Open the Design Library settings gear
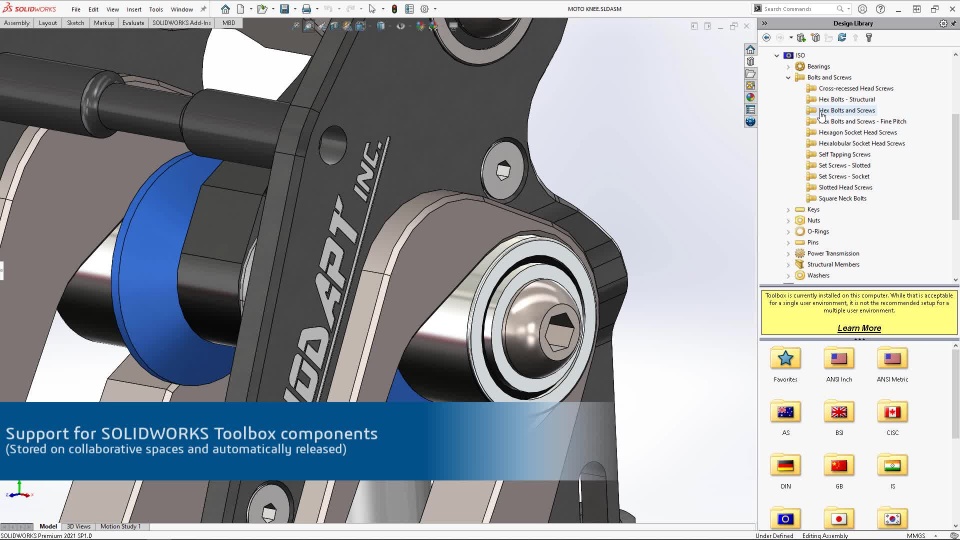This screenshot has width=960, height=540. [x=943, y=23]
